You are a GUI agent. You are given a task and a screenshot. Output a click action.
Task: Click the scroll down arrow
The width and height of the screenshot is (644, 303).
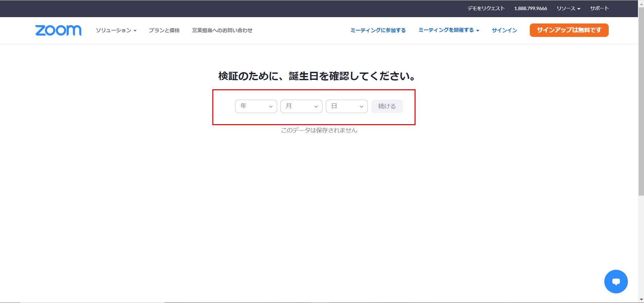(x=640, y=300)
